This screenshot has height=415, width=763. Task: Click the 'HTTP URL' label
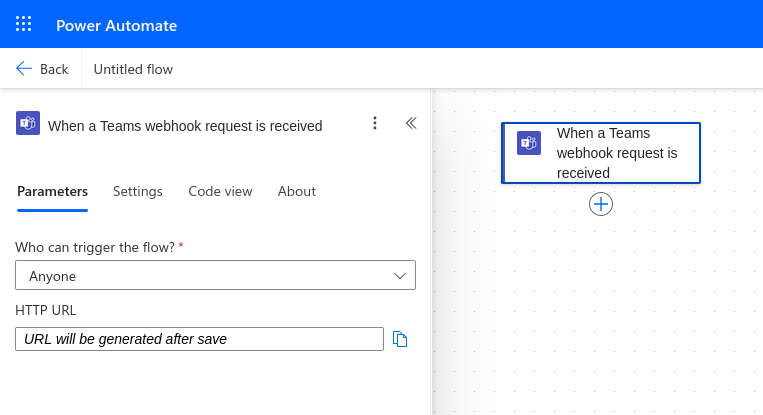coord(46,310)
